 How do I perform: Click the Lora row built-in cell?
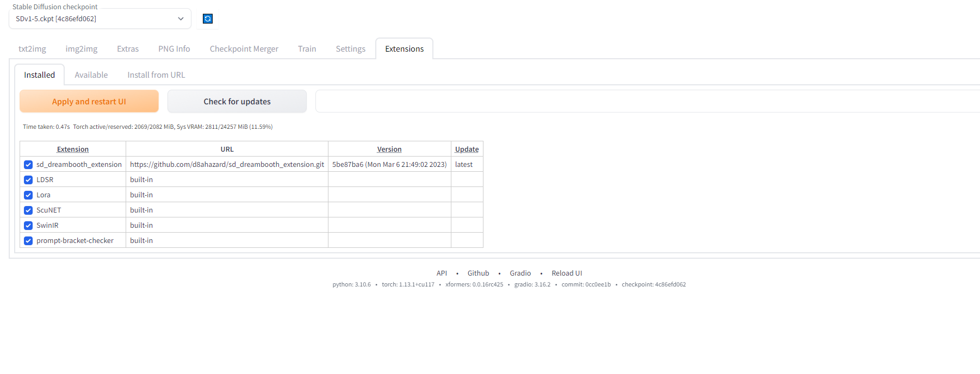click(x=227, y=195)
